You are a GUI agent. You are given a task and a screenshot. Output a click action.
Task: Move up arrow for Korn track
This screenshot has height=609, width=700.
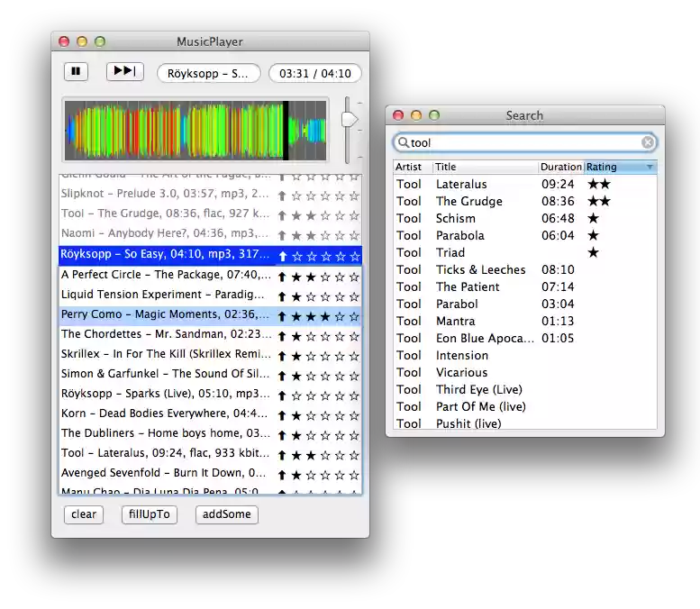click(x=282, y=415)
